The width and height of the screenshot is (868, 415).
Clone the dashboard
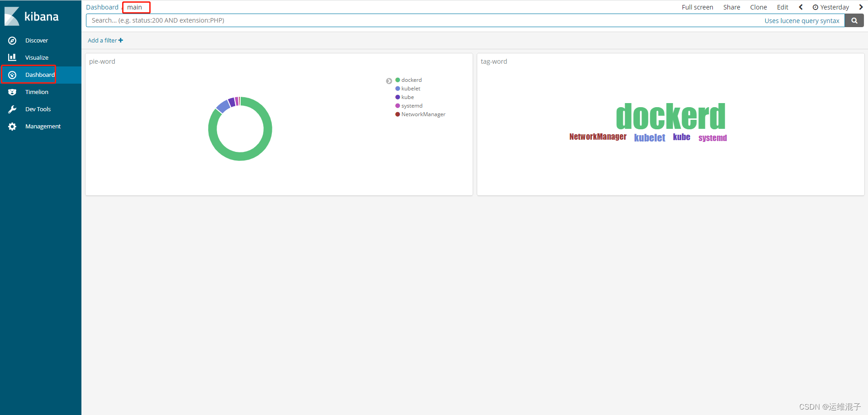click(759, 7)
